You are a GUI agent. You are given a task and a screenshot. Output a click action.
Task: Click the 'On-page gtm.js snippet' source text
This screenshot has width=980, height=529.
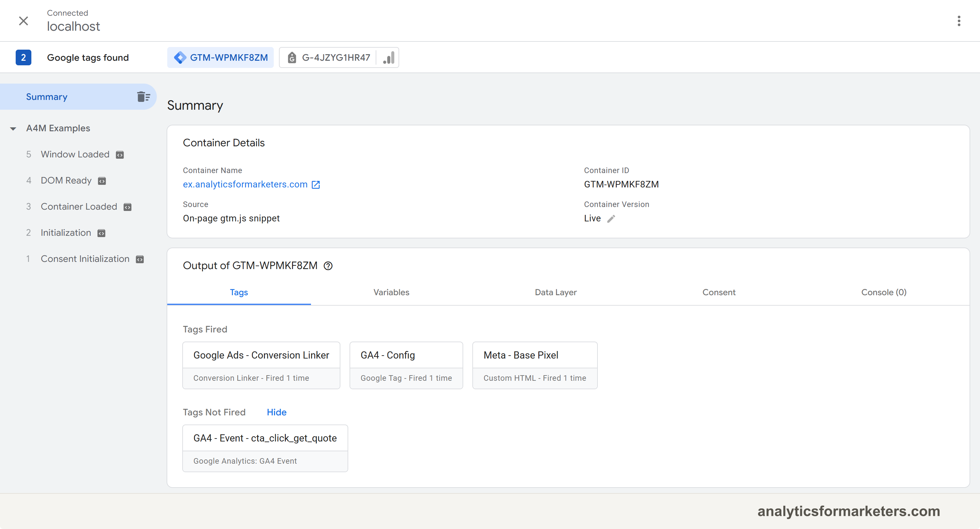tap(231, 218)
